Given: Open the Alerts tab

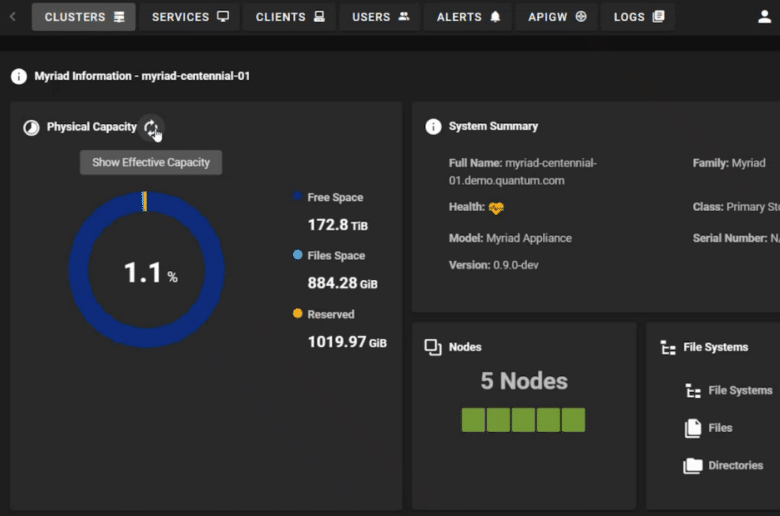Looking at the screenshot, I should [468, 17].
